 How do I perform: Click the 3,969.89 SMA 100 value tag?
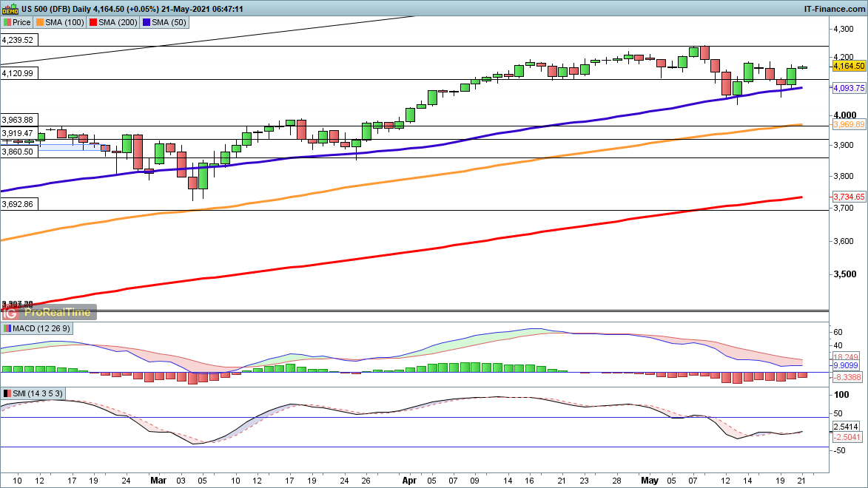850,125
